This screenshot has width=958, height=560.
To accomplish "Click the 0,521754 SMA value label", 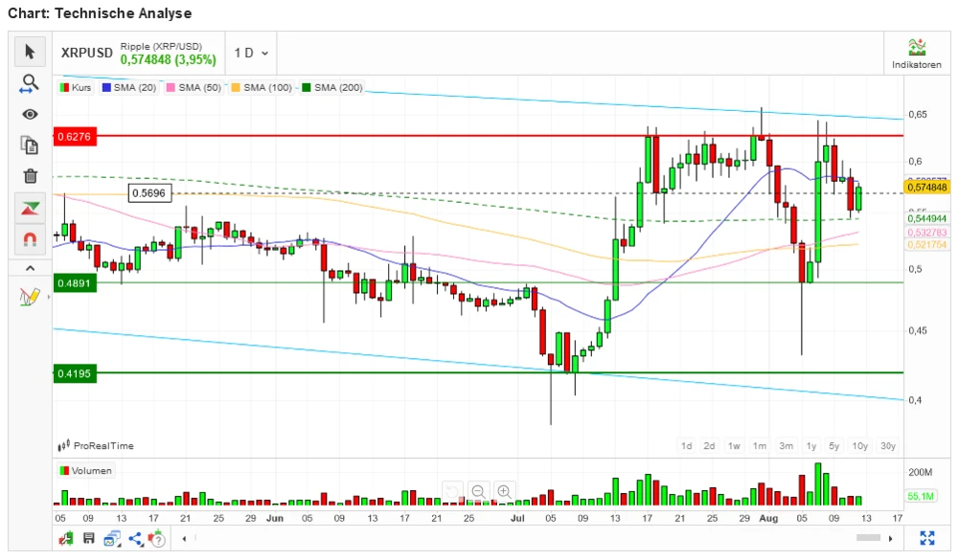I will (x=926, y=245).
